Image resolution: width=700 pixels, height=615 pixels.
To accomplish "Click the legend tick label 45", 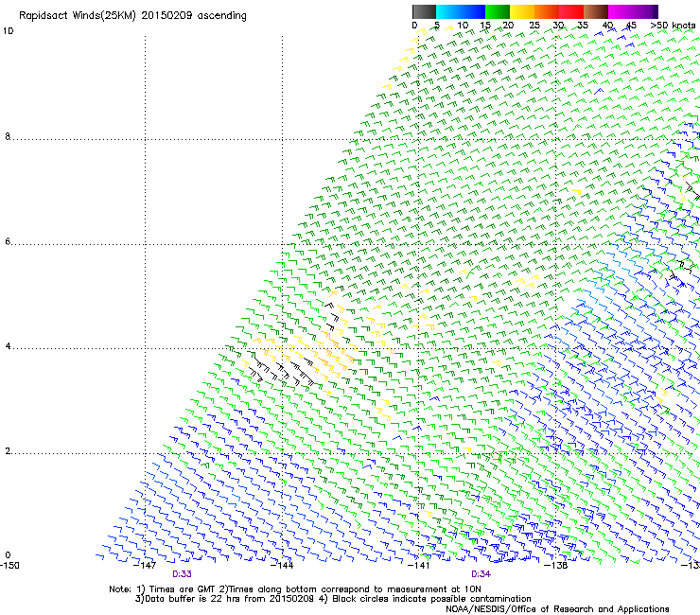I will (x=631, y=26).
